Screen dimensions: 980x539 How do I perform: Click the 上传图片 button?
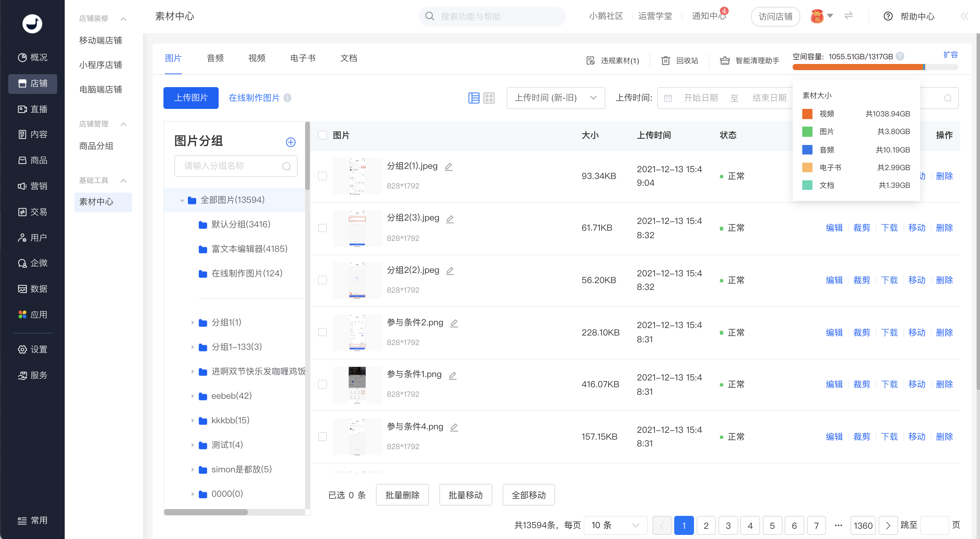pyautogui.click(x=191, y=98)
